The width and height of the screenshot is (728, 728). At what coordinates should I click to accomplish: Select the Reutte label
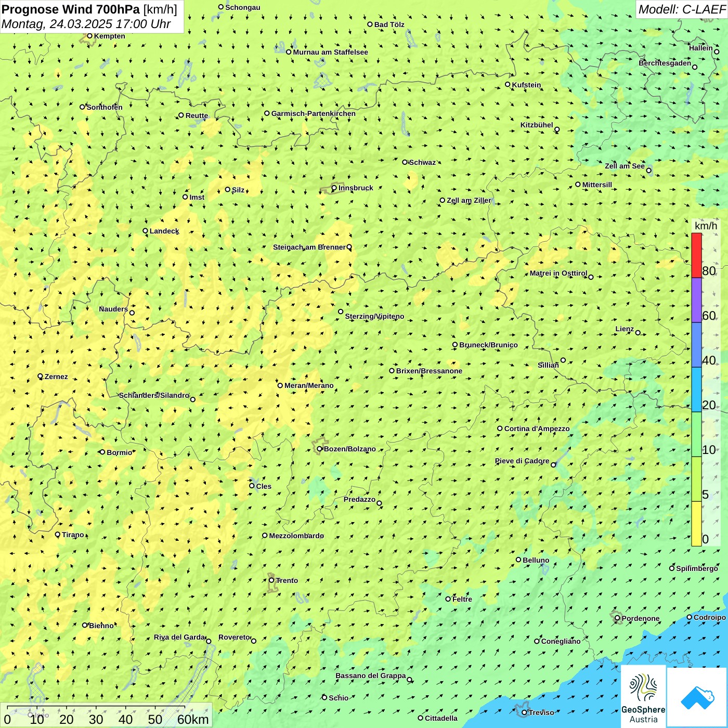tap(197, 115)
